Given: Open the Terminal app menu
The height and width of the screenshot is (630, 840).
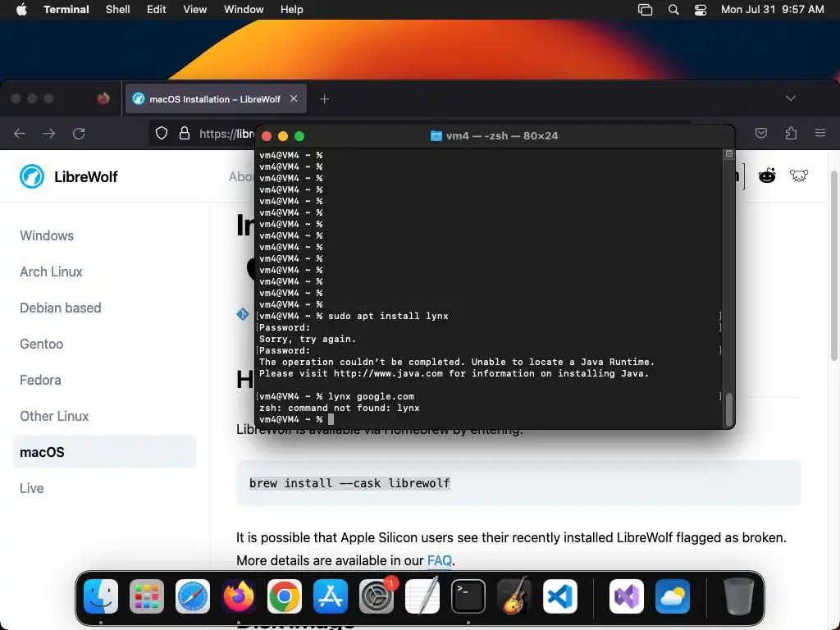Looking at the screenshot, I should [x=66, y=10].
